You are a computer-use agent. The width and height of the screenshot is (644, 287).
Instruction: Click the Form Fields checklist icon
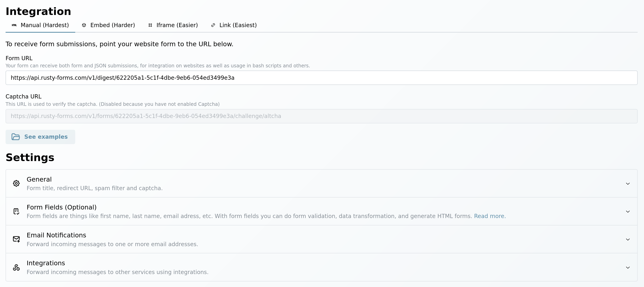point(16,211)
